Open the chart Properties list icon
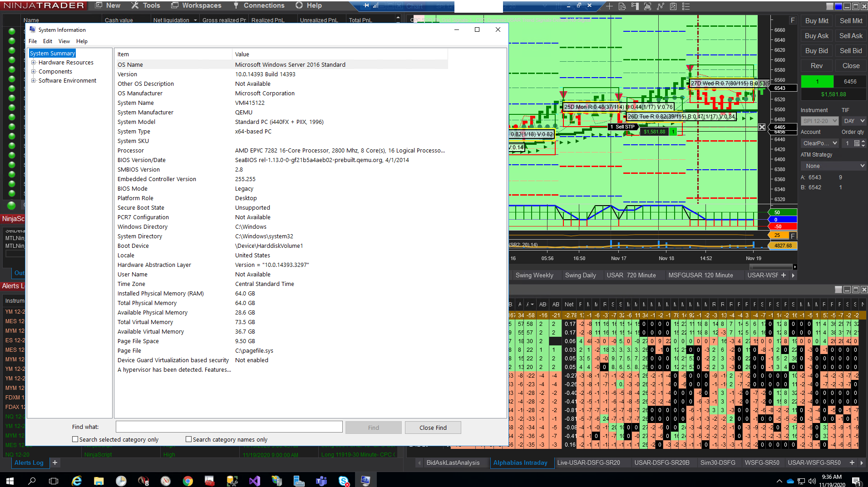The image size is (868, 487). point(686,6)
